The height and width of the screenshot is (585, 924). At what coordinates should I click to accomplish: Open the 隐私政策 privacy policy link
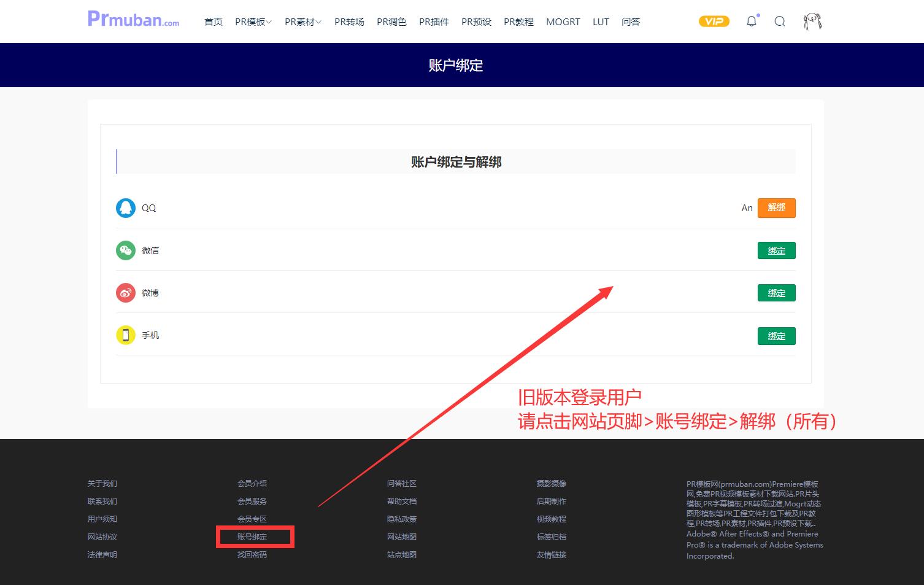[402, 519]
